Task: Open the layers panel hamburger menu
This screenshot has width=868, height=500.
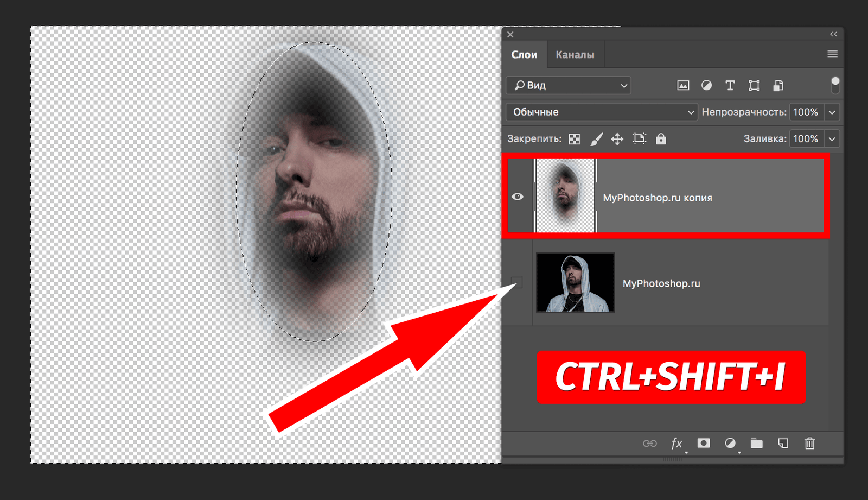Action: click(x=832, y=54)
